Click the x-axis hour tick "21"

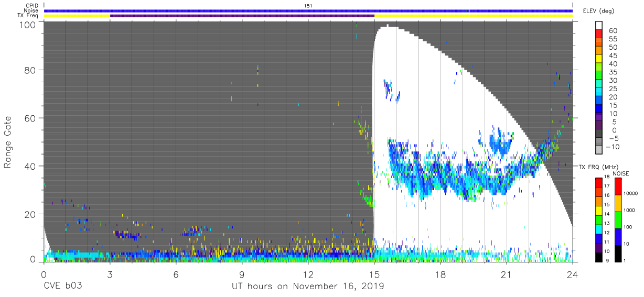point(507,274)
